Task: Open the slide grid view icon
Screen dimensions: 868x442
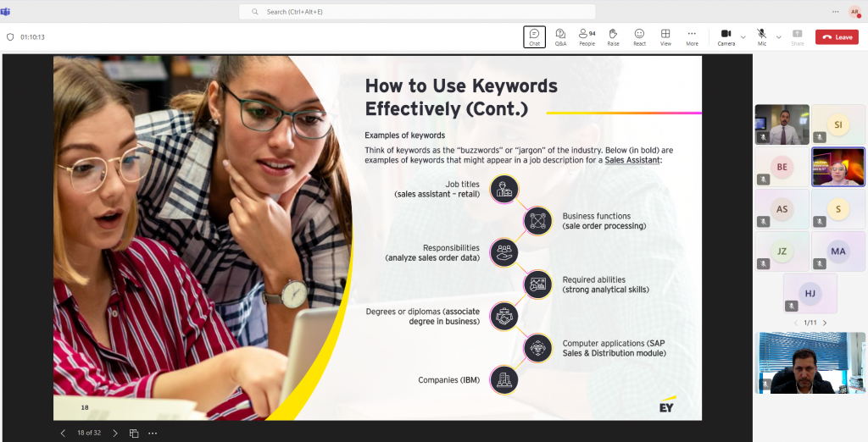Action: coord(134,433)
